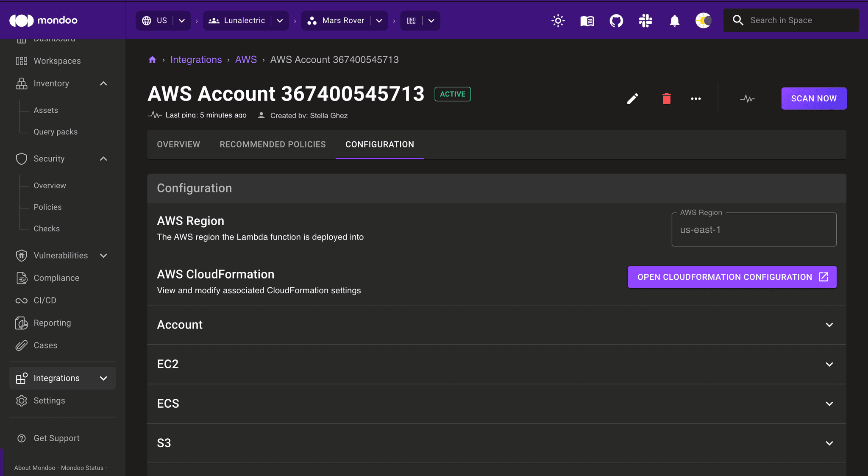Open the more options ellipsis menu
Image resolution: width=868 pixels, height=476 pixels.
click(696, 98)
